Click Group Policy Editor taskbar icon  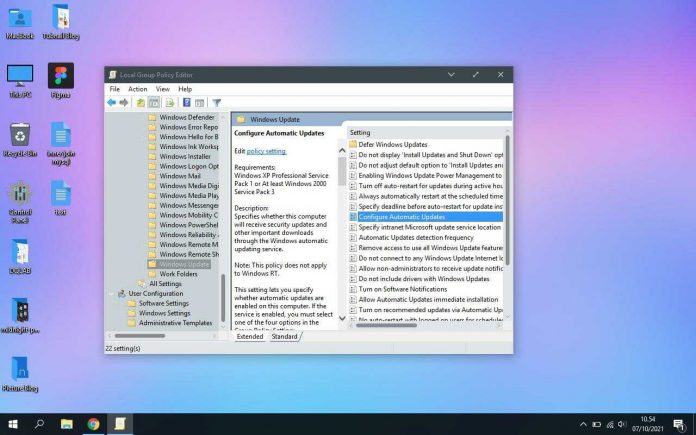click(x=120, y=424)
